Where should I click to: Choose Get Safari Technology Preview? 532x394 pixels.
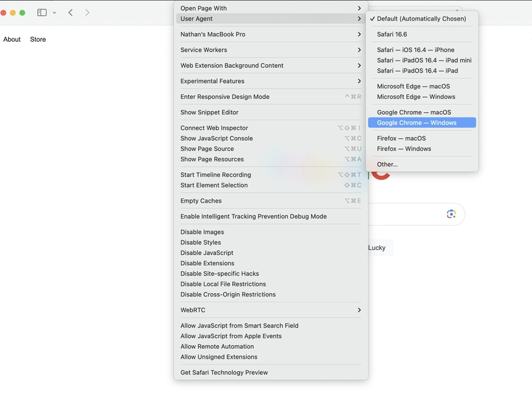click(271, 372)
